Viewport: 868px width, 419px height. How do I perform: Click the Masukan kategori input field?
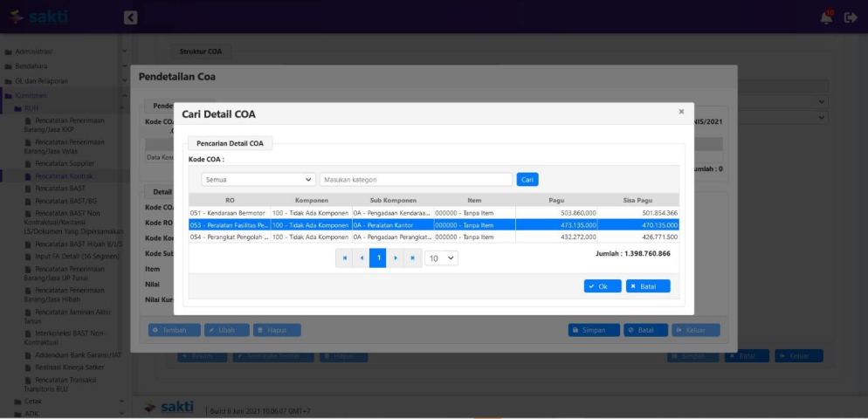pos(416,179)
